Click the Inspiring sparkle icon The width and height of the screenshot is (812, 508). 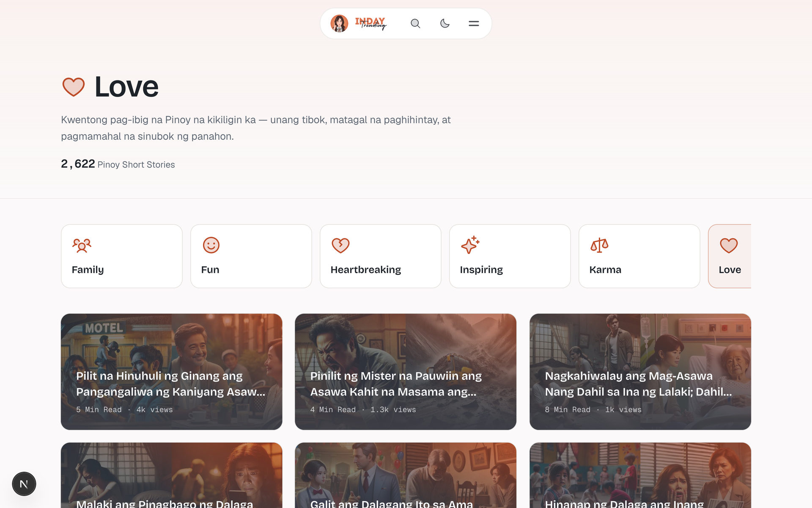[x=470, y=245]
